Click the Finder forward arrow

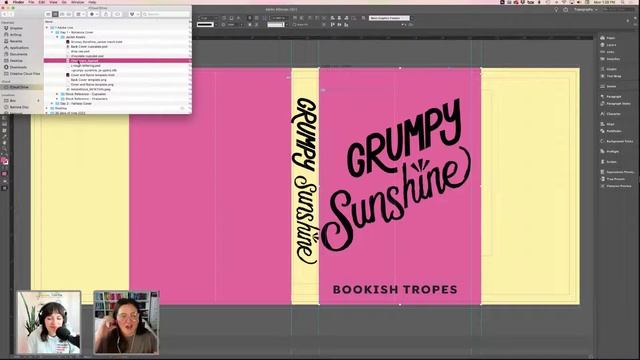pyautogui.click(x=11, y=14)
